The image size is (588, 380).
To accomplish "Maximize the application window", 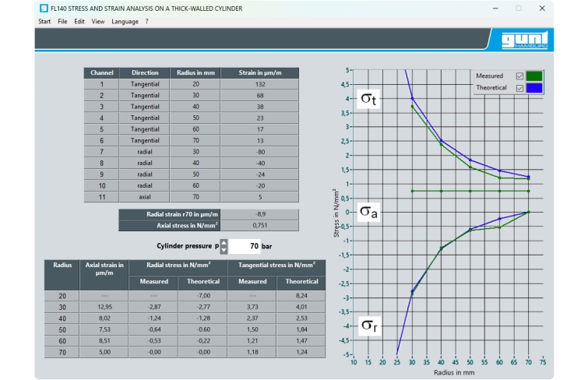I will [519, 8].
